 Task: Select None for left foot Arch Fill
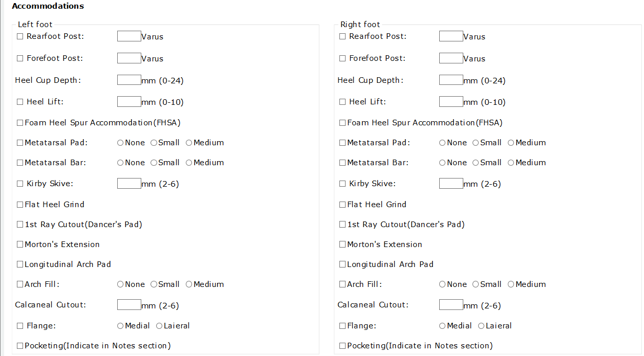tap(120, 284)
